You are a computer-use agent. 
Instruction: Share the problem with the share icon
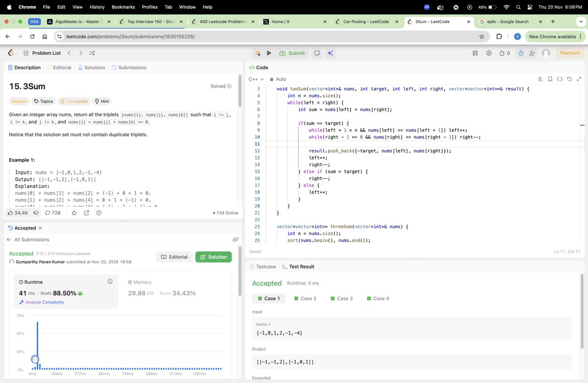click(86, 213)
